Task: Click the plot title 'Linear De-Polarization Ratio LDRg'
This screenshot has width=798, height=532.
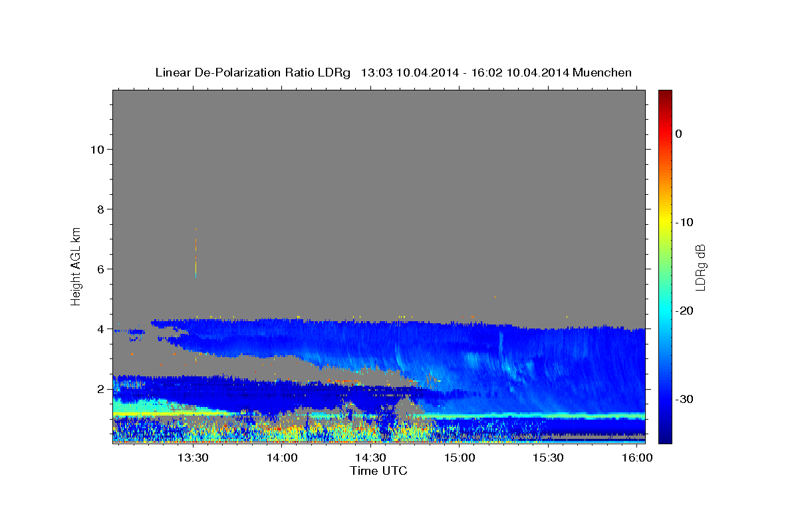Action: click(252, 72)
